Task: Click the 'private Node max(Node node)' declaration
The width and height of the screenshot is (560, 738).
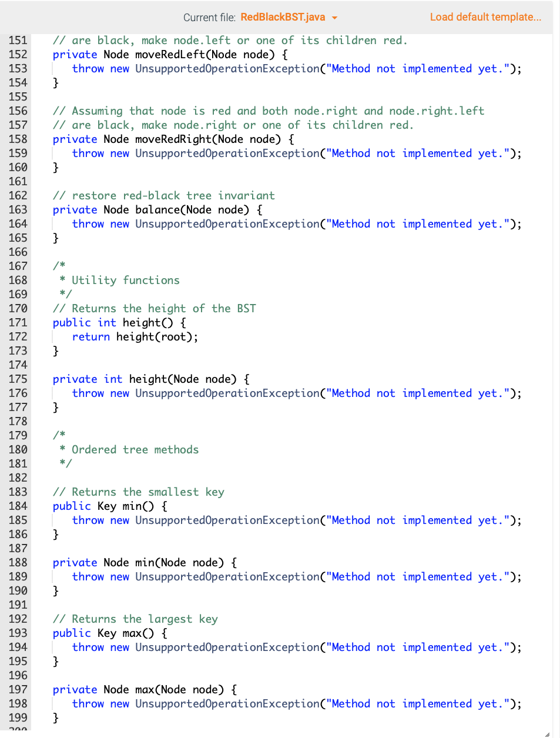Action: coord(145,690)
